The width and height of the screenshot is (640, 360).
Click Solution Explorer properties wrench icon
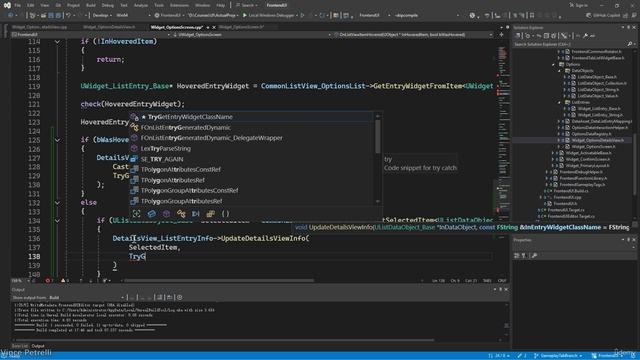pyautogui.click(x=585, y=36)
